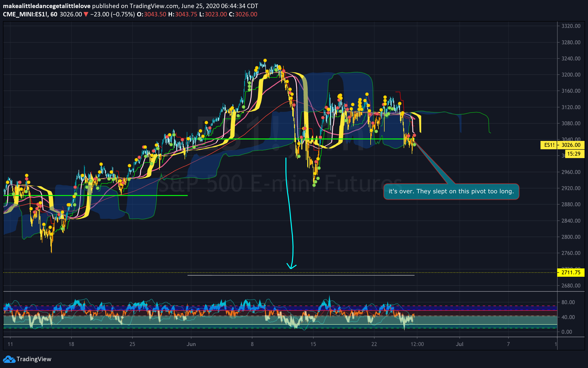Click the −23.00 (−0.75%) change readout
This screenshot has height=368, width=588.
pyautogui.click(x=113, y=14)
